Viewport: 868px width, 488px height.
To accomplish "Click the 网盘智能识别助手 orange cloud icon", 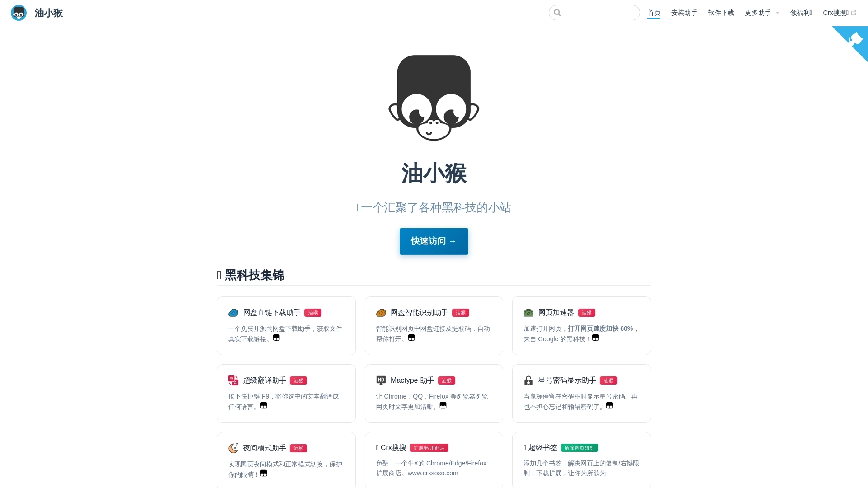I will [x=381, y=313].
